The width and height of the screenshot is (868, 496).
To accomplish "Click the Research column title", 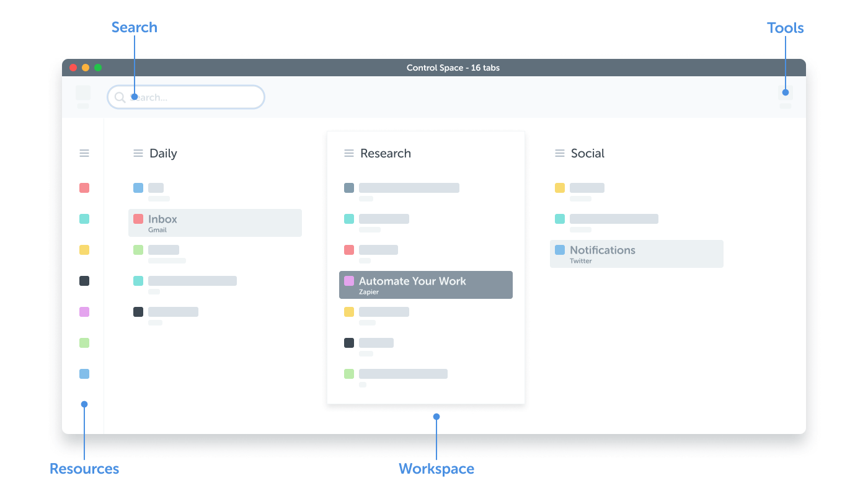I will point(385,153).
